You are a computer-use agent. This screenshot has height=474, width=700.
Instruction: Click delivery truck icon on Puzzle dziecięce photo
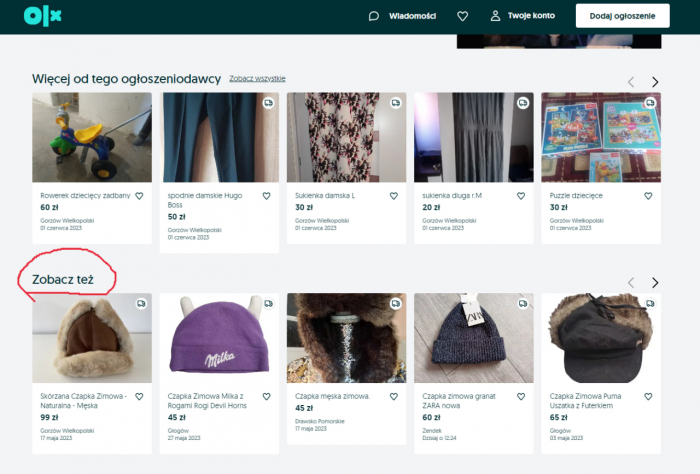(650, 103)
